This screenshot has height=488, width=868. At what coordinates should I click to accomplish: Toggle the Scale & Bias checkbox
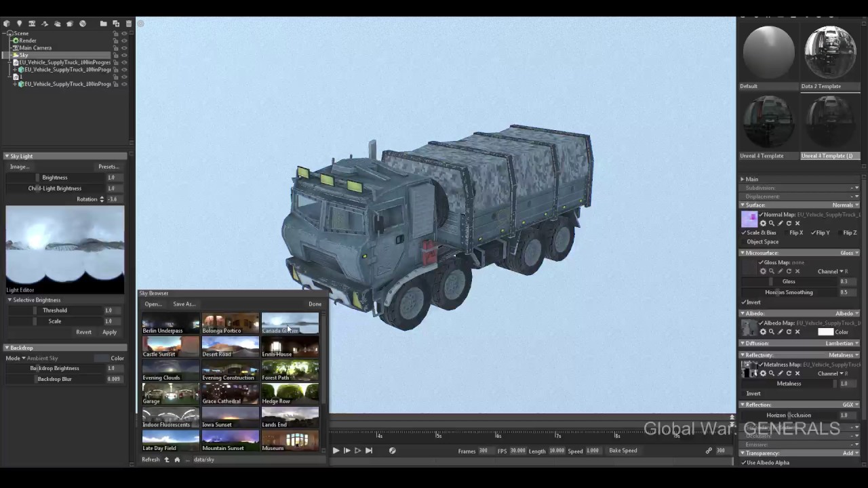tap(744, 232)
